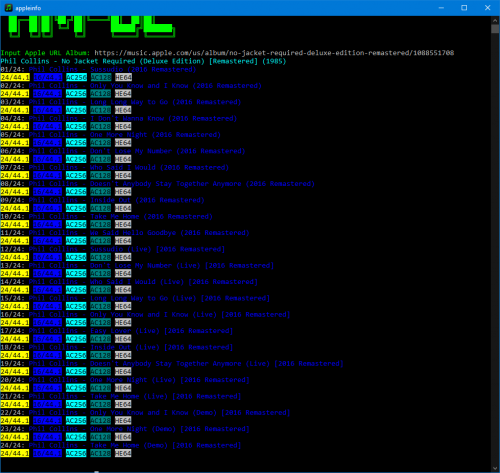The height and width of the screenshot is (473, 500).
Task: Click track 05/24 One More Night
Action: (x=111, y=135)
